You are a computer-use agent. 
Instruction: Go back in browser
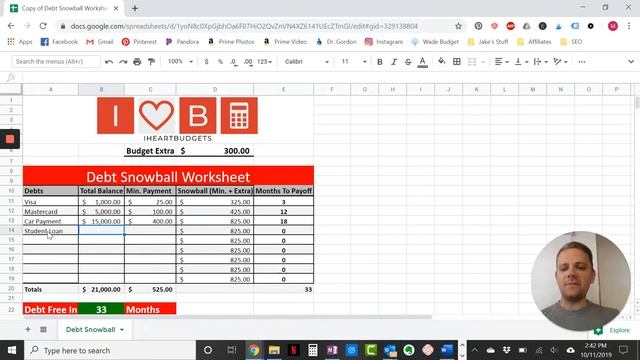11,26
